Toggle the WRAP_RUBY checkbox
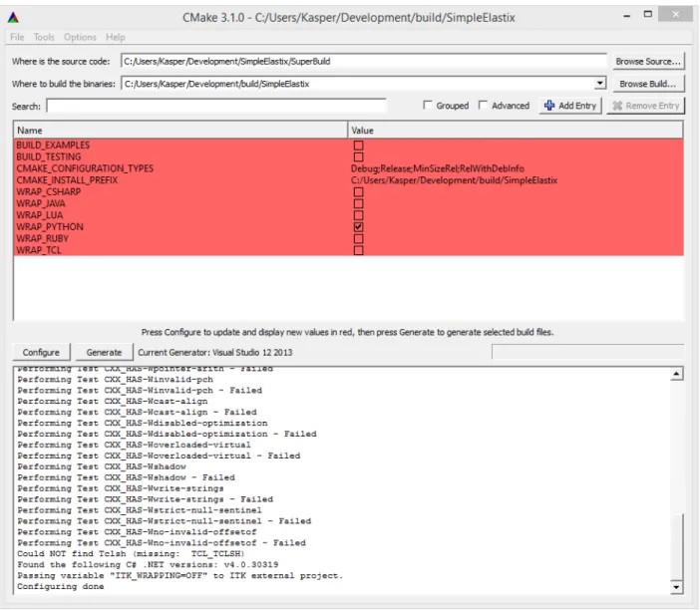This screenshot has height=610, width=700. coord(359,238)
